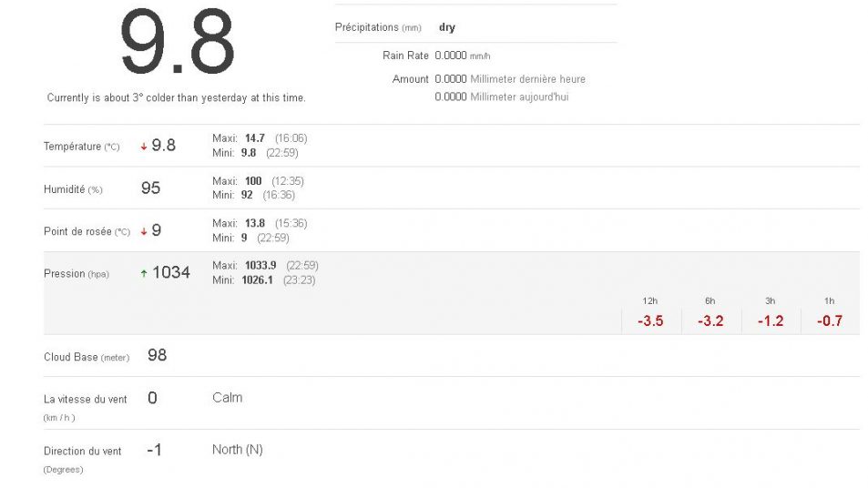Select the colder than yesterday comparison text
This screenshot has height=488, width=868.
(x=176, y=97)
